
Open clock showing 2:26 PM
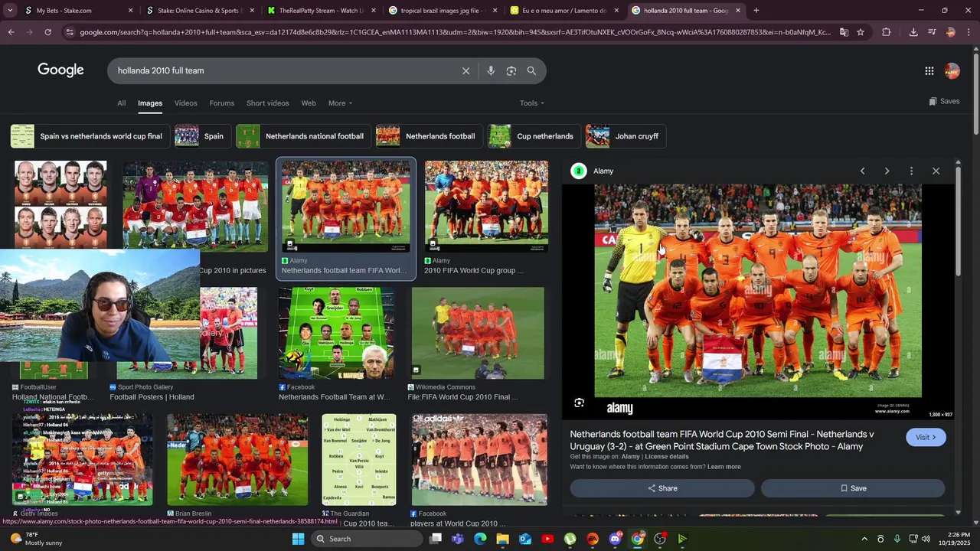tap(958, 539)
